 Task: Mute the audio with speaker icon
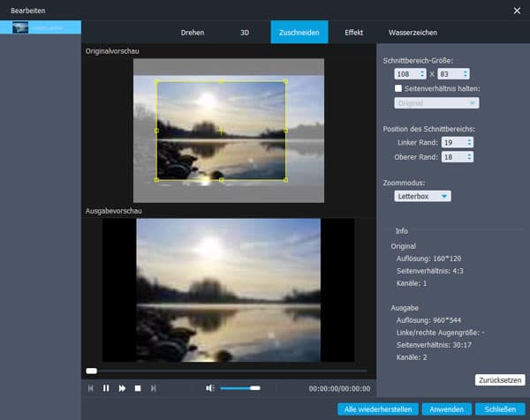point(210,387)
